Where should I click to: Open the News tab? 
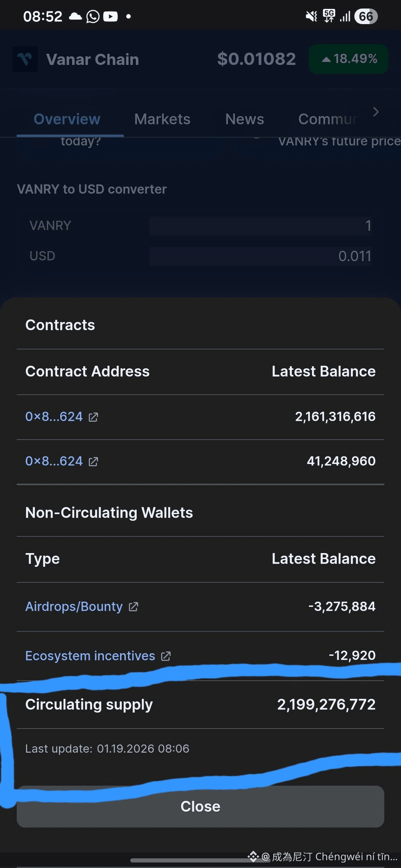[x=244, y=119]
